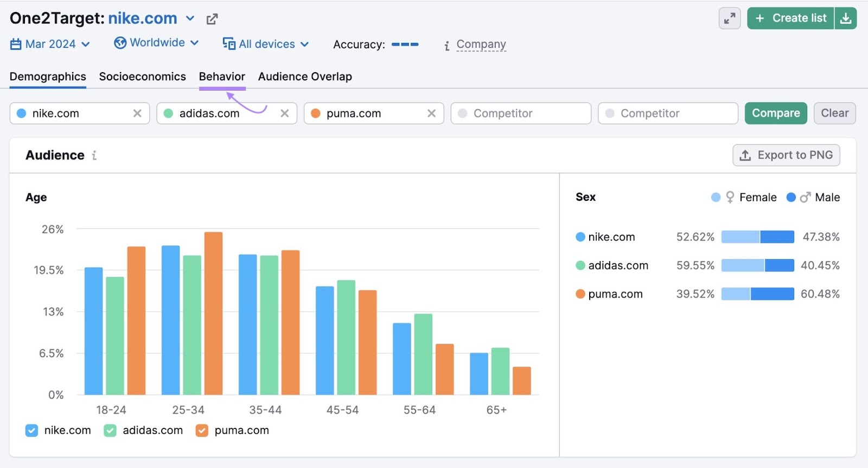Click the Audience info icon
This screenshot has height=468, width=868.
click(x=94, y=155)
